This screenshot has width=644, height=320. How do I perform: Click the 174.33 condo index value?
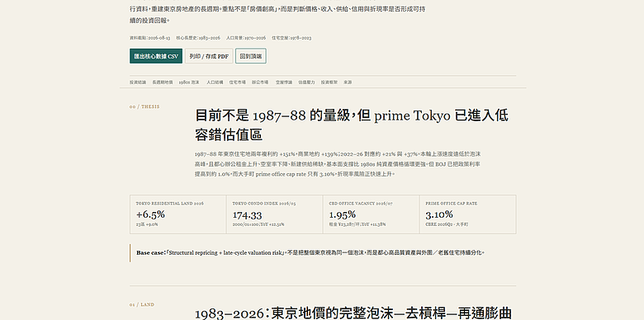(247, 214)
